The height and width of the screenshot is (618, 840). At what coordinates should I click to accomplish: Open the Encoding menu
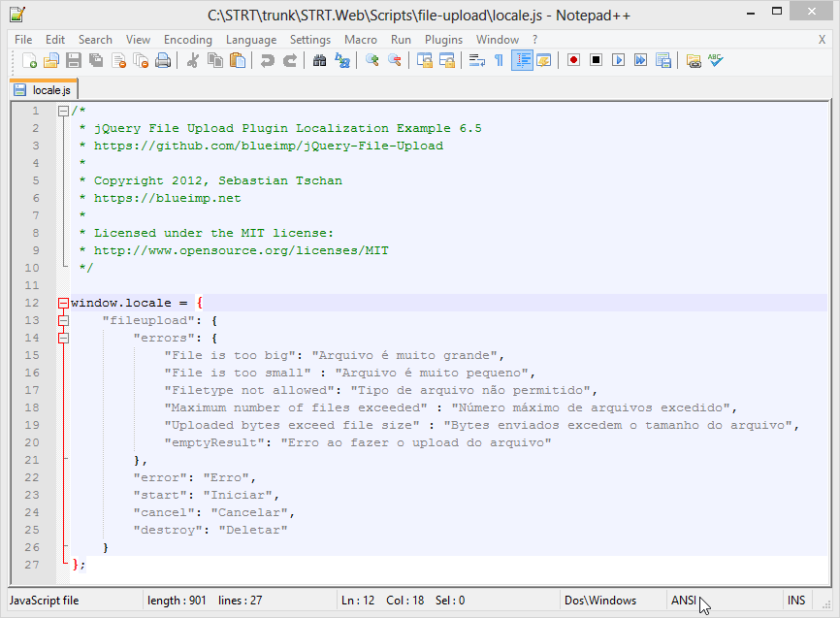pyautogui.click(x=187, y=40)
